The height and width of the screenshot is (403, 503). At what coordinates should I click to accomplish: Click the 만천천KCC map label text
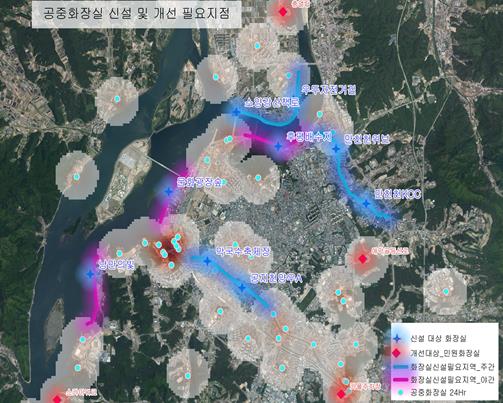click(x=398, y=194)
